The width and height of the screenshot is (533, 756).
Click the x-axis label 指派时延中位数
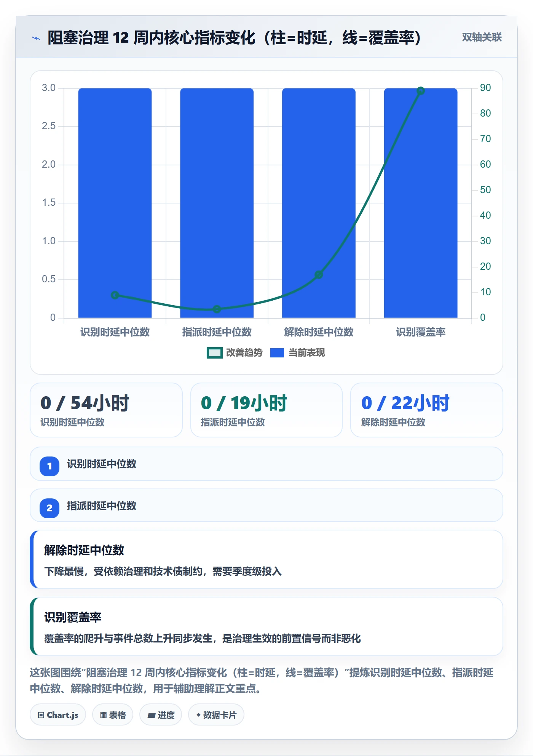pyautogui.click(x=217, y=332)
